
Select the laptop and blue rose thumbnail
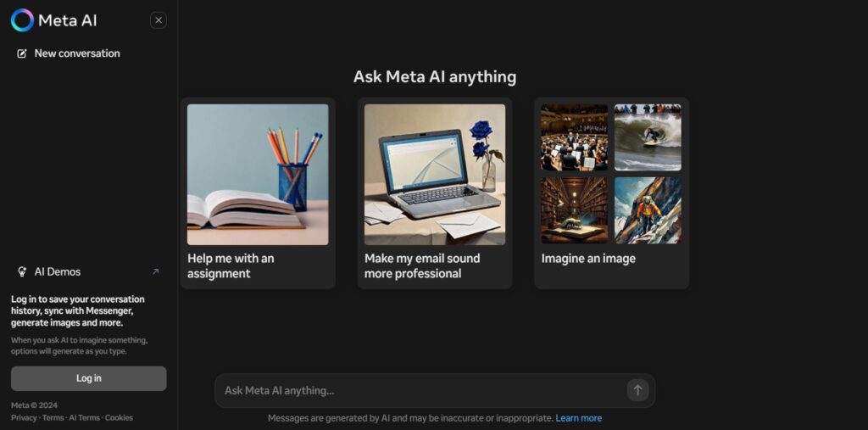point(435,175)
